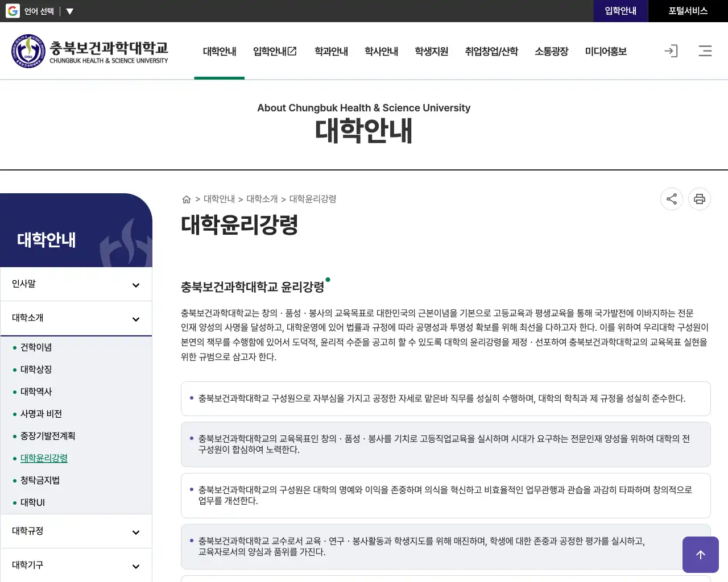This screenshot has height=582, width=728.
Task: Open the 중장기발전계획 sidebar link
Action: (48, 436)
